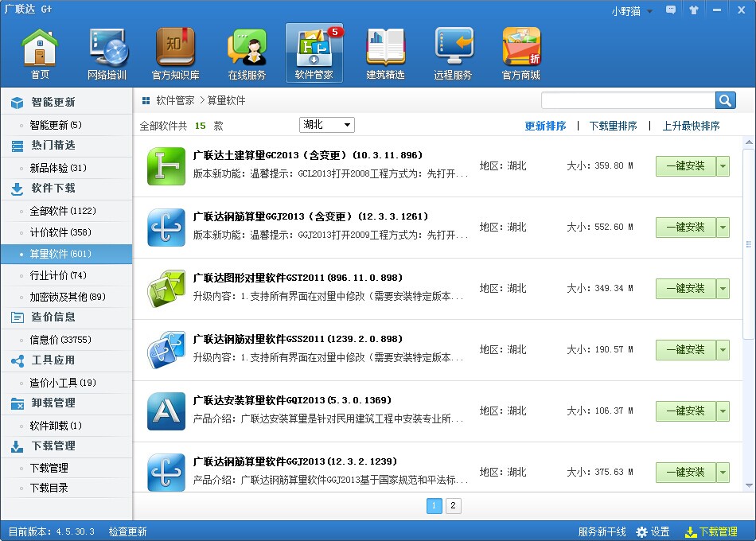Select 智能更新 (5) in sidebar
This screenshot has width=756, height=541.
pos(66,126)
